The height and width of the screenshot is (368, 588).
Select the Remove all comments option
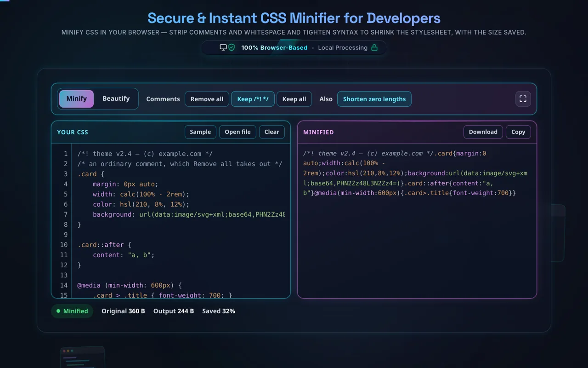tap(207, 99)
